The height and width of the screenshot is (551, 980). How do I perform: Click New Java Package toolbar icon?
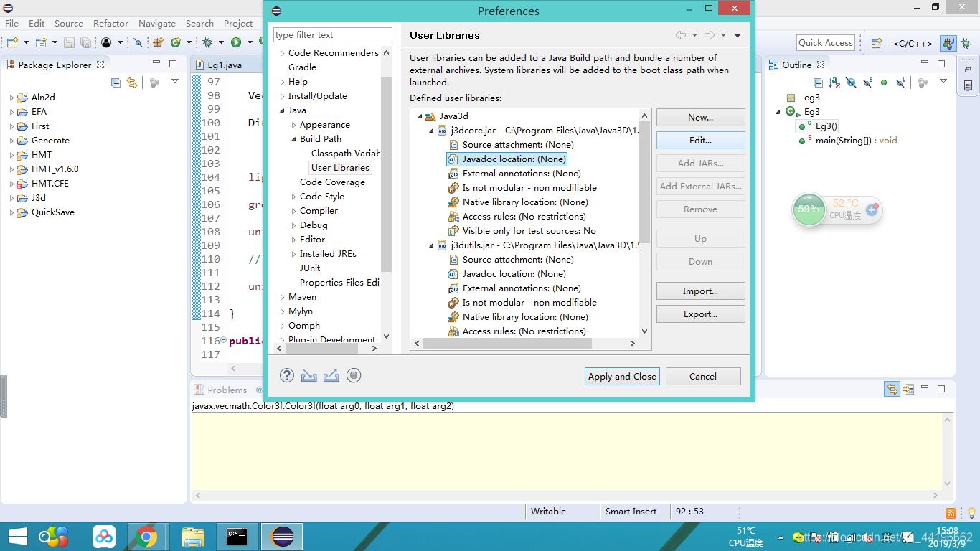tap(159, 42)
